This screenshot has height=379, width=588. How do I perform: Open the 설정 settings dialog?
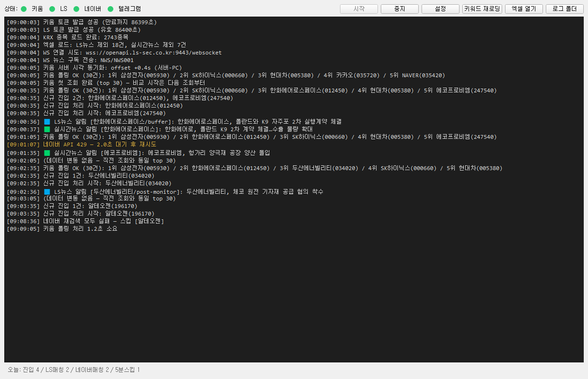tap(441, 9)
